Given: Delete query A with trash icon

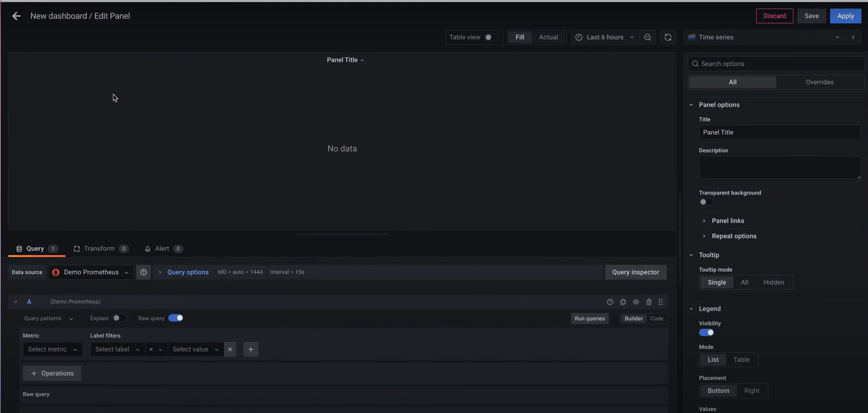Looking at the screenshot, I should coord(649,302).
